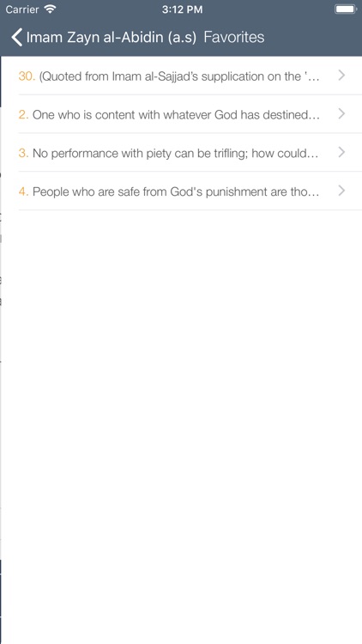
Task: Tap the orange number 4 label
Action: pos(24,191)
